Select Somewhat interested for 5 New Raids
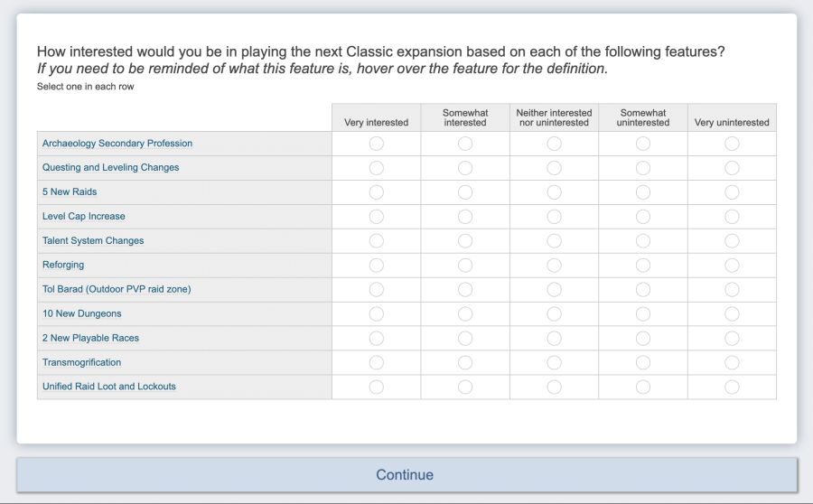This screenshot has width=813, height=504. pyautogui.click(x=465, y=192)
